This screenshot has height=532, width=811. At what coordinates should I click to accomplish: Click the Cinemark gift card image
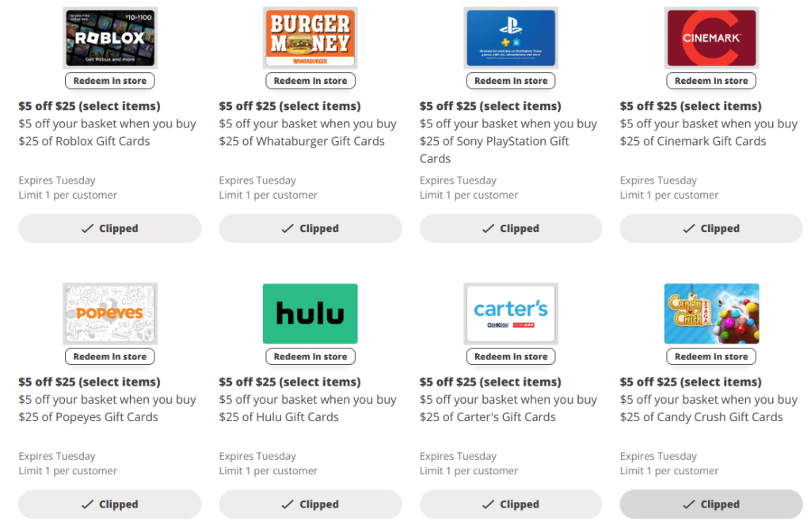tap(711, 37)
